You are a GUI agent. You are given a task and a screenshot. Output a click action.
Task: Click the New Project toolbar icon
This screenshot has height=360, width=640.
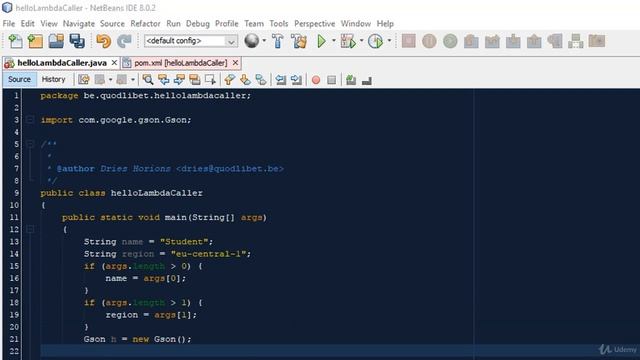click(x=36, y=41)
